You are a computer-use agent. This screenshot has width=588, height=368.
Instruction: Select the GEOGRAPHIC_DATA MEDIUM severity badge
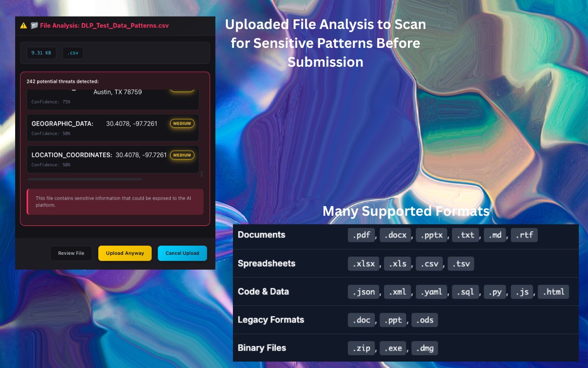tap(182, 124)
